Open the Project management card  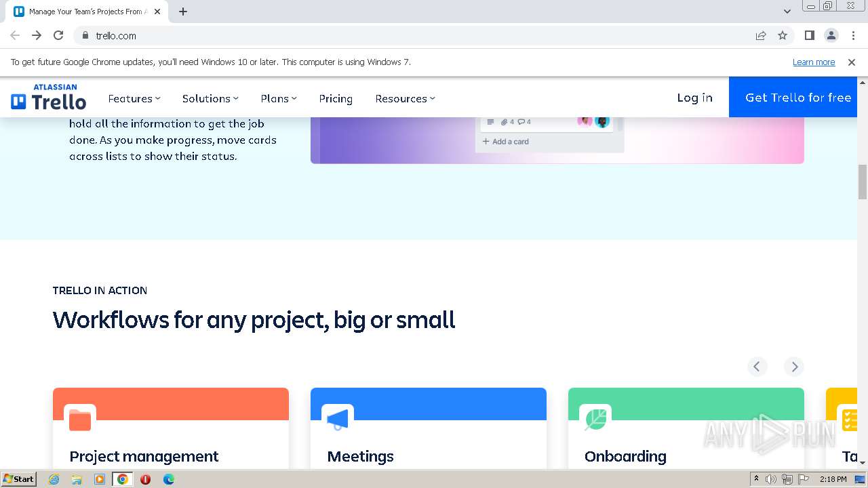[x=171, y=428]
